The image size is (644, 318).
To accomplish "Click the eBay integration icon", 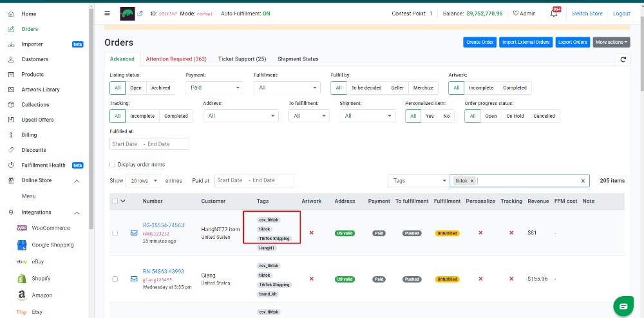I will click(22, 262).
